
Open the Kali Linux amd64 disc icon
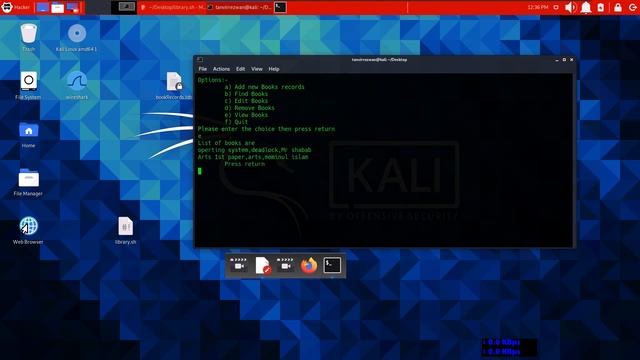(x=77, y=38)
